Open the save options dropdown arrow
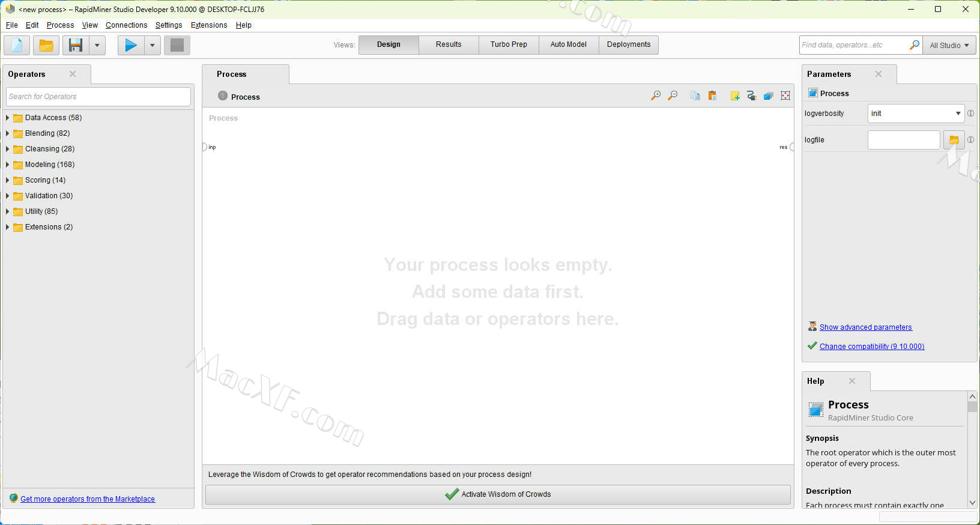This screenshot has width=980, height=525. (97, 45)
